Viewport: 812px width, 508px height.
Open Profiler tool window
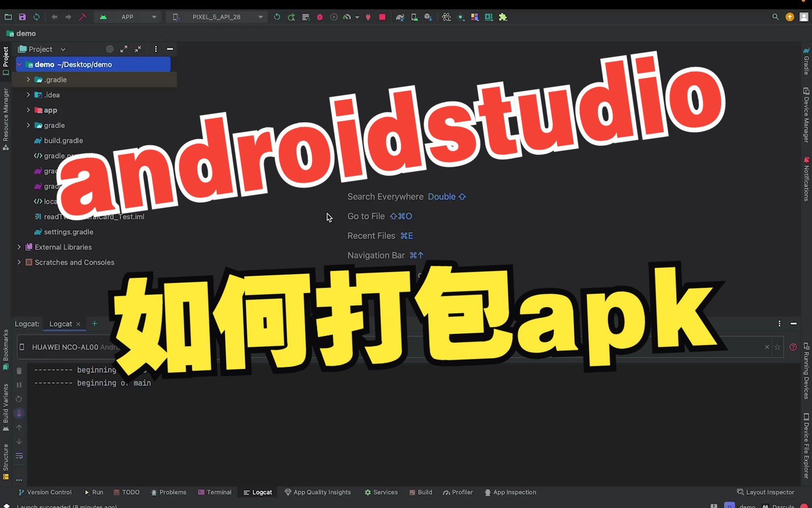(x=458, y=492)
